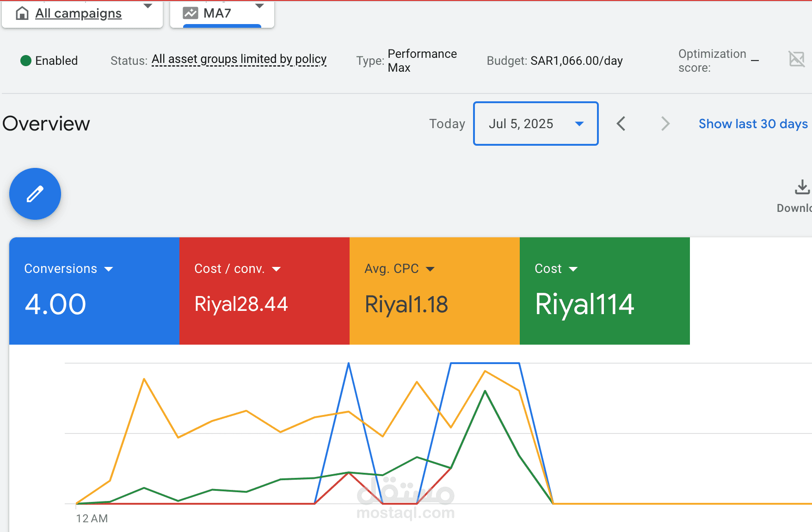
Task: Click All asset groups limited by policy
Action: click(239, 60)
